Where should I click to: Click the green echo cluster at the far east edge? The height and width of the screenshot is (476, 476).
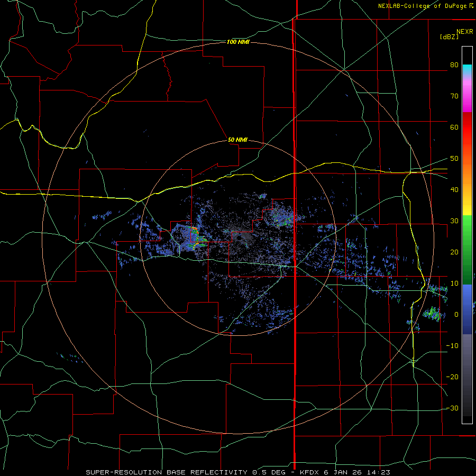coord(432,314)
